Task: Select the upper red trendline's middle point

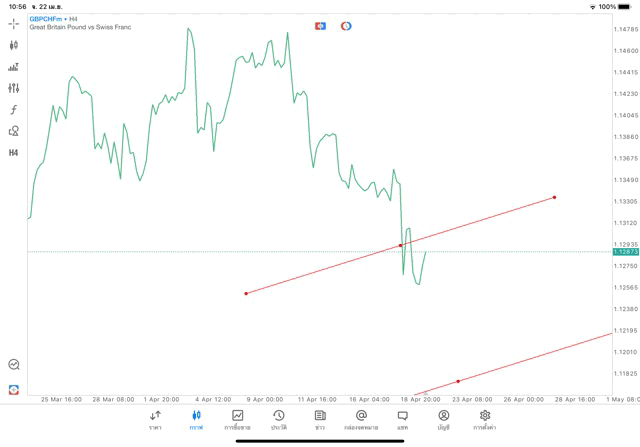Action: coord(401,245)
